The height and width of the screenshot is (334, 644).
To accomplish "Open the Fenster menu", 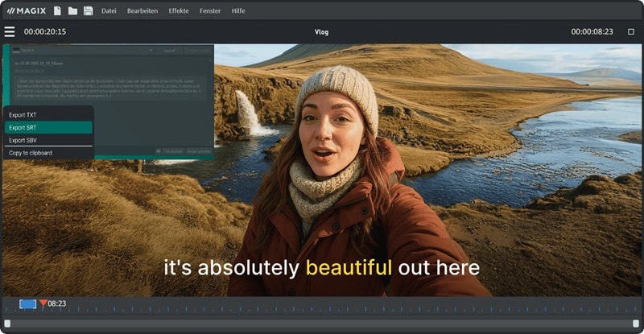I will pyautogui.click(x=210, y=11).
